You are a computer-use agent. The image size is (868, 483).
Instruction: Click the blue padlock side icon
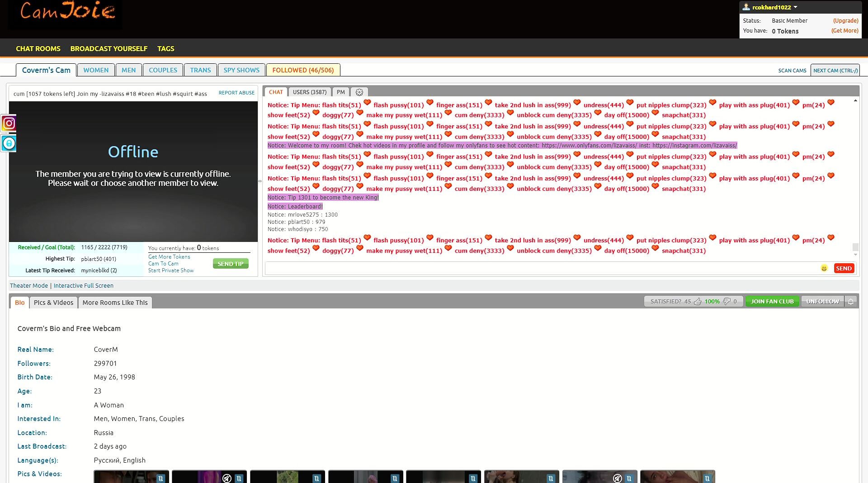(9, 143)
